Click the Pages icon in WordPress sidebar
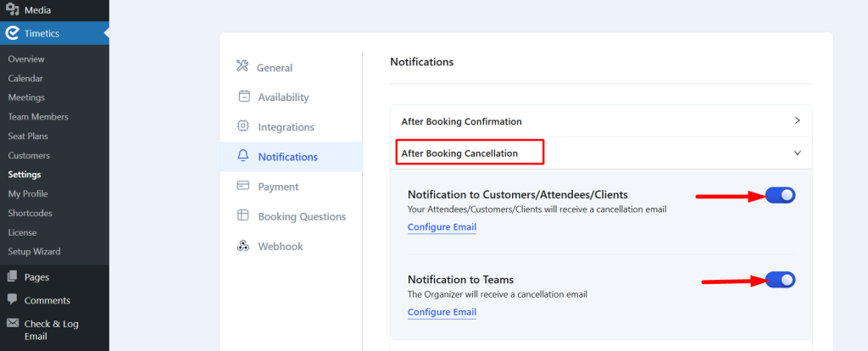 tap(12, 276)
